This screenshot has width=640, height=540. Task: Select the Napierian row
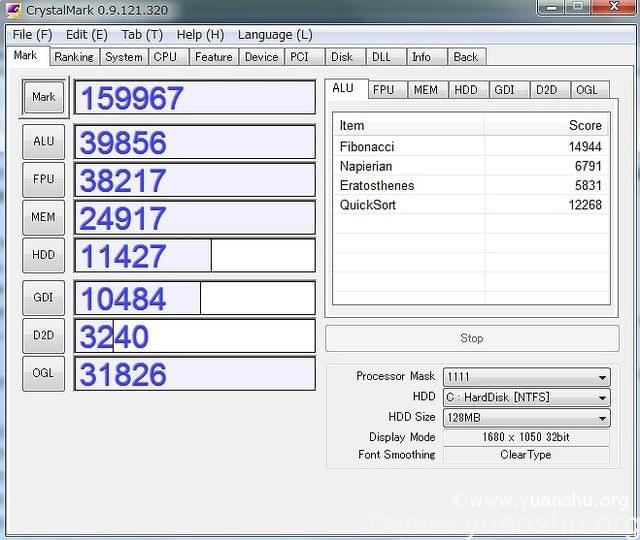click(471, 166)
